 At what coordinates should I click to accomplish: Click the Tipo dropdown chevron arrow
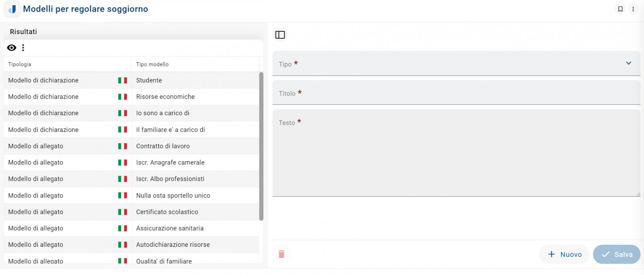point(628,63)
